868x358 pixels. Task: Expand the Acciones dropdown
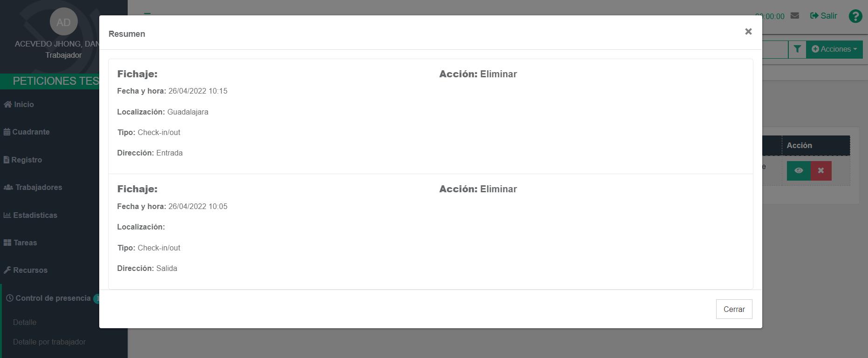click(x=834, y=49)
